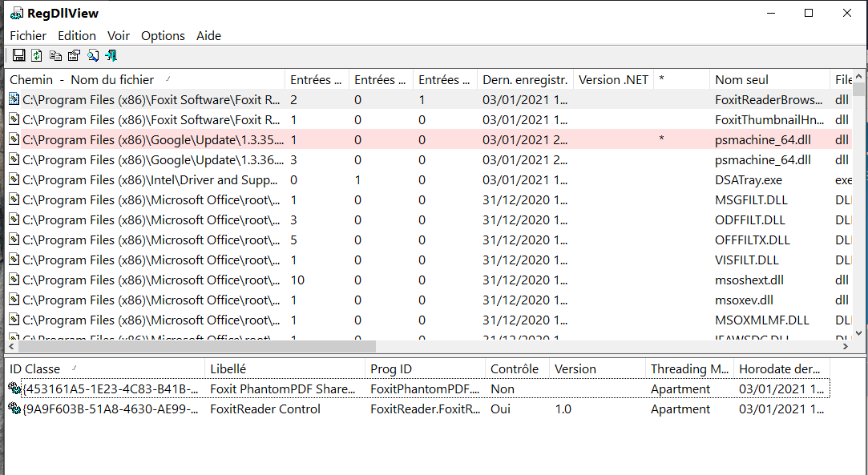The image size is (868, 475).
Task: Open the Options menu
Action: 163,35
